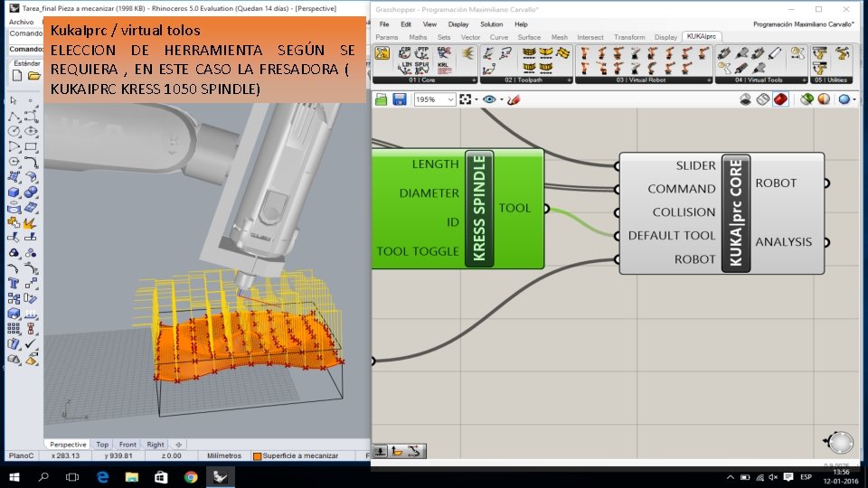
Task: Expand the 02 | Toolpath panel
Action: [569, 80]
